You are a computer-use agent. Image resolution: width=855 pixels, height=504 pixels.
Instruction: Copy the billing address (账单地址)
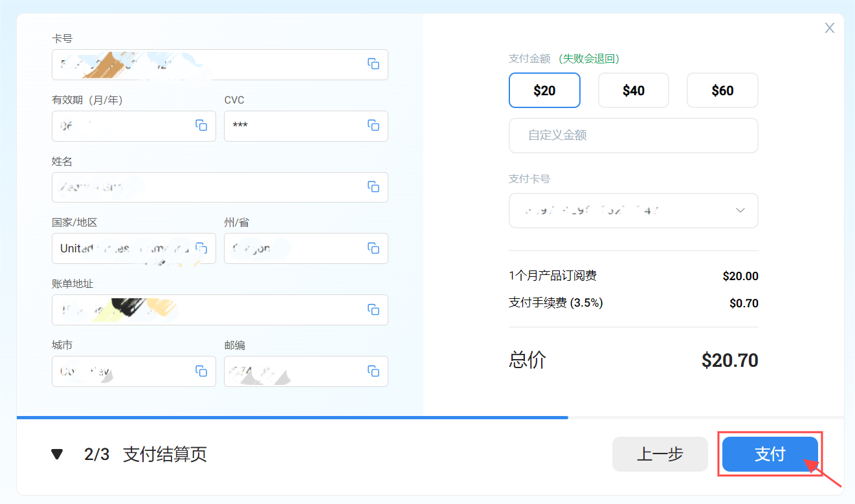373,309
